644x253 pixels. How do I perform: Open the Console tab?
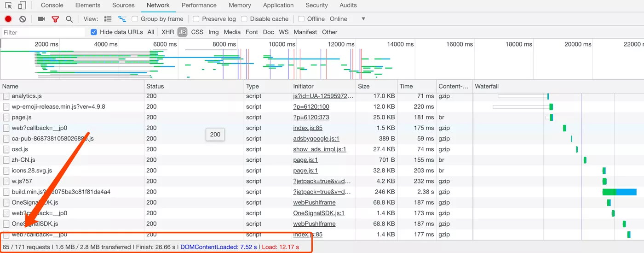coord(52,6)
